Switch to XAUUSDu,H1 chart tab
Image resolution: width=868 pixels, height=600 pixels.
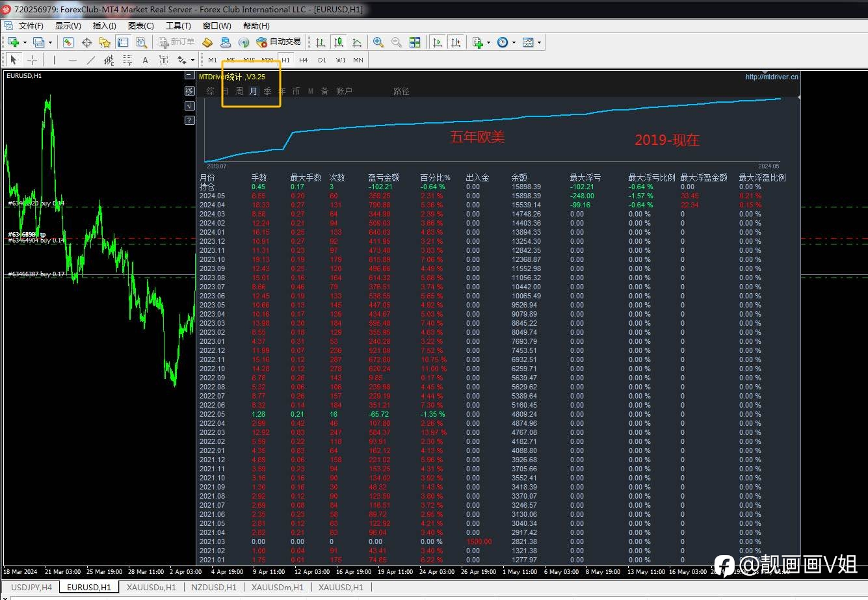click(x=151, y=587)
